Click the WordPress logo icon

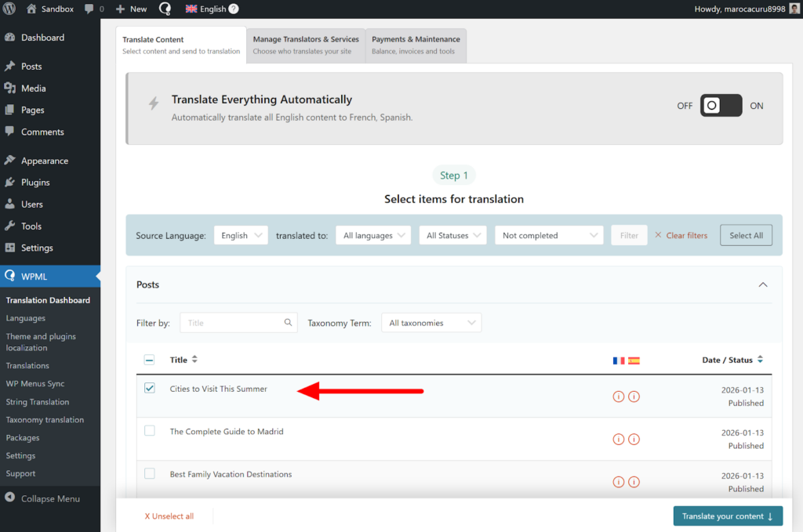(9, 9)
